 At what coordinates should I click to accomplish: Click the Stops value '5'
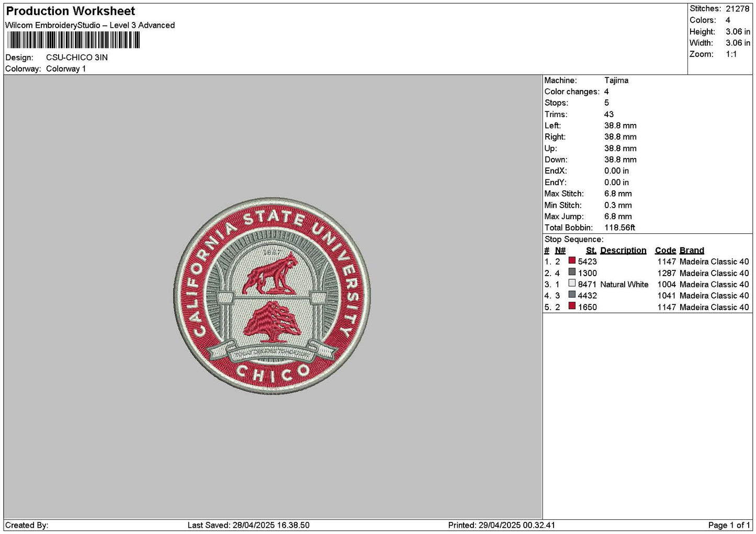[x=607, y=103]
